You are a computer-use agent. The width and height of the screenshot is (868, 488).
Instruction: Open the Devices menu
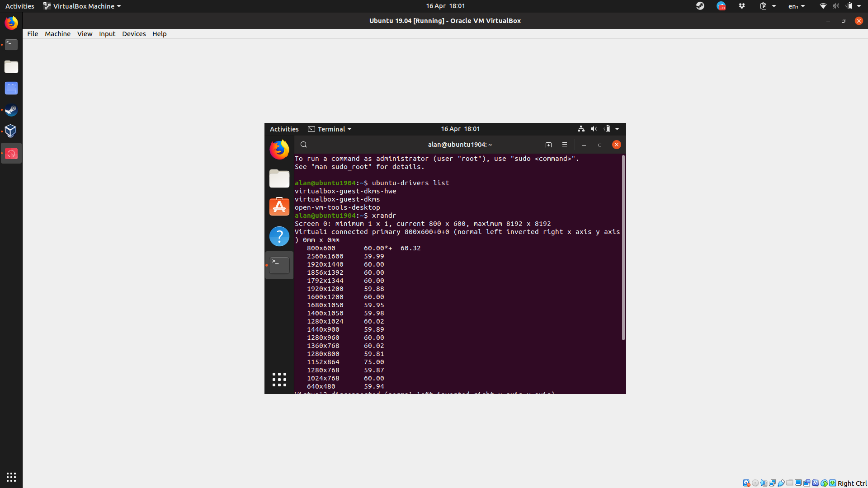[x=134, y=34]
